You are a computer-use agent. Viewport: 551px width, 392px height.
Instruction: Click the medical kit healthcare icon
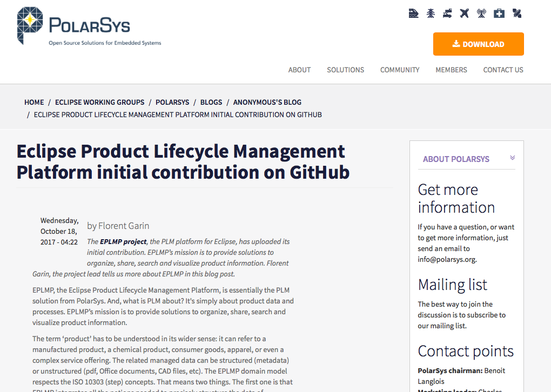(x=499, y=13)
